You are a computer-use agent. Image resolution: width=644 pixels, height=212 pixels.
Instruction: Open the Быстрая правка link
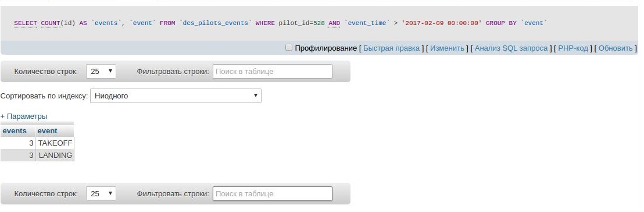(391, 48)
